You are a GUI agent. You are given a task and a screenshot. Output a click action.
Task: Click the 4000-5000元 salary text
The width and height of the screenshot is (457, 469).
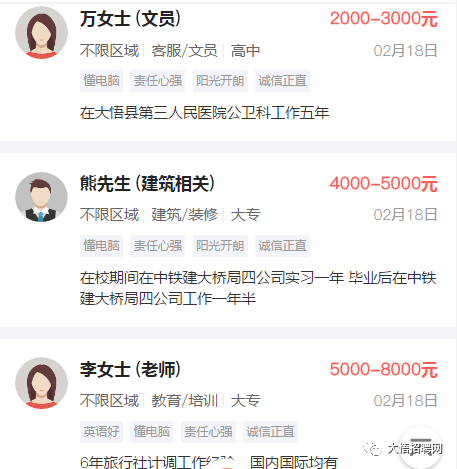click(x=384, y=183)
